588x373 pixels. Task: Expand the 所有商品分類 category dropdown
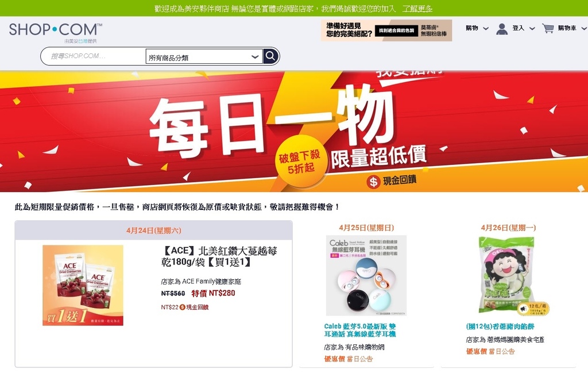point(204,57)
